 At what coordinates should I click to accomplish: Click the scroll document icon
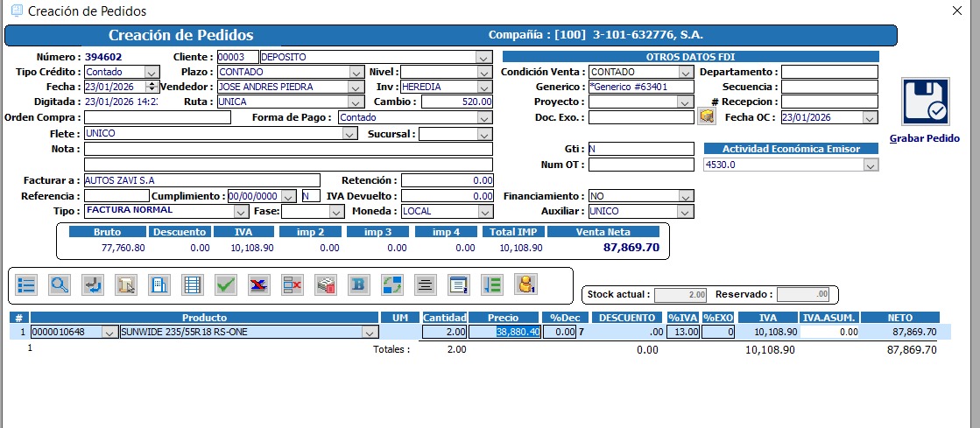click(125, 285)
